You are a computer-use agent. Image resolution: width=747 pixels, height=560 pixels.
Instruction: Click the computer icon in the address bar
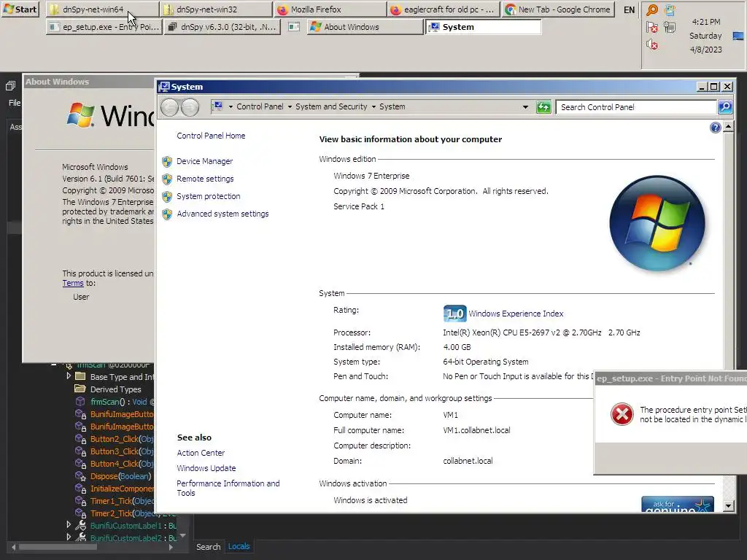(217, 106)
